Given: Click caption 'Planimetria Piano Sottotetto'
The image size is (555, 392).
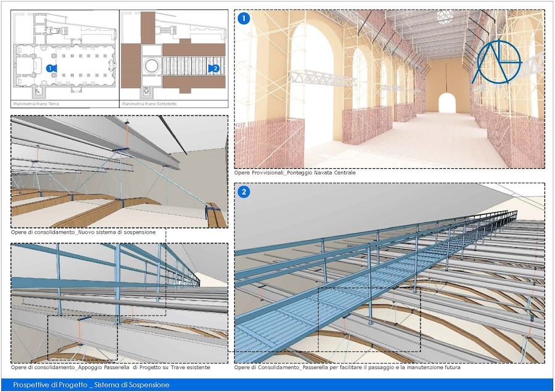Looking at the screenshot, I should click(x=149, y=104).
